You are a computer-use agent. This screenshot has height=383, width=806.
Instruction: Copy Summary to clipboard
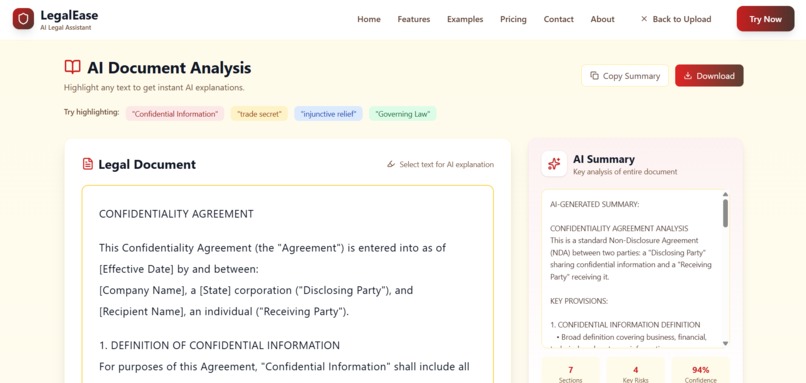(625, 76)
